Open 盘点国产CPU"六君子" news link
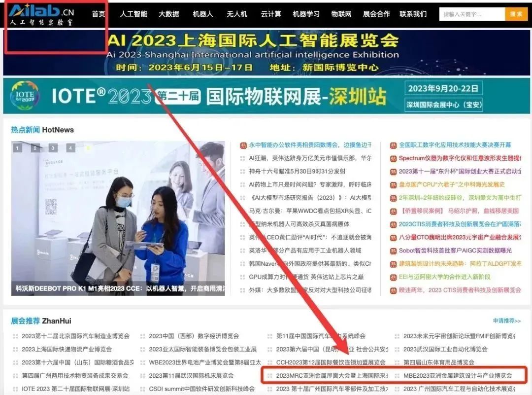This screenshot has width=532, height=395. point(452,185)
